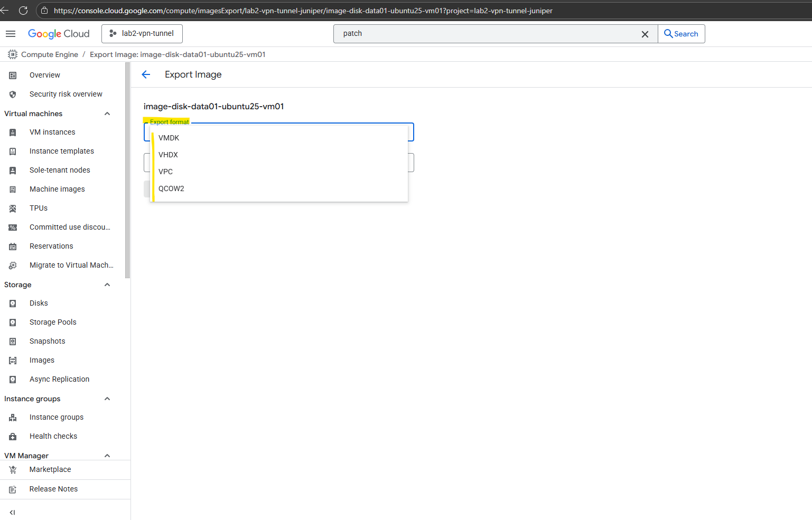Select VMDK export format

279,138
